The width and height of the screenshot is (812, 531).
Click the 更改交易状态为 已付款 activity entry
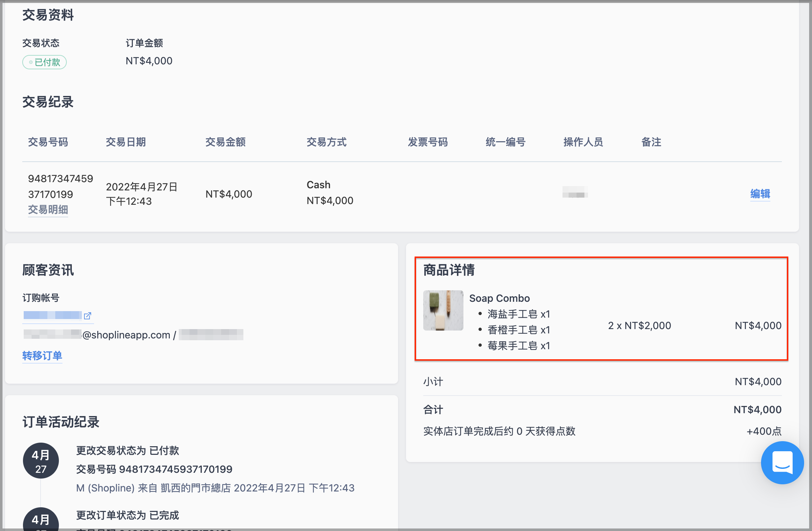tap(127, 451)
